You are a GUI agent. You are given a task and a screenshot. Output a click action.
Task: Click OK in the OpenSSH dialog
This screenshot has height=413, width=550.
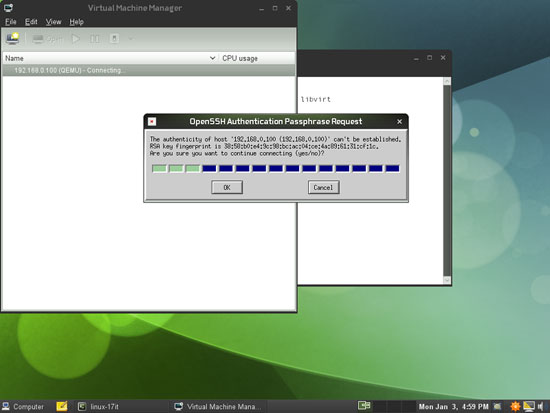227,187
